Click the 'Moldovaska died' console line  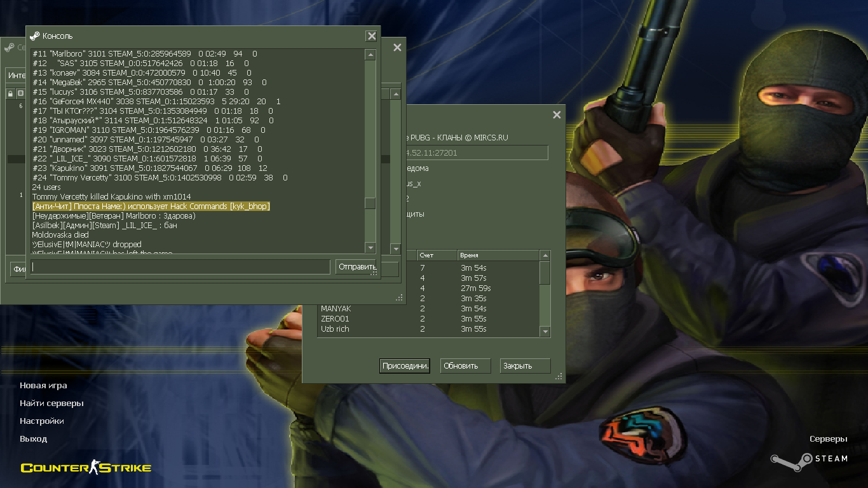click(60, 235)
